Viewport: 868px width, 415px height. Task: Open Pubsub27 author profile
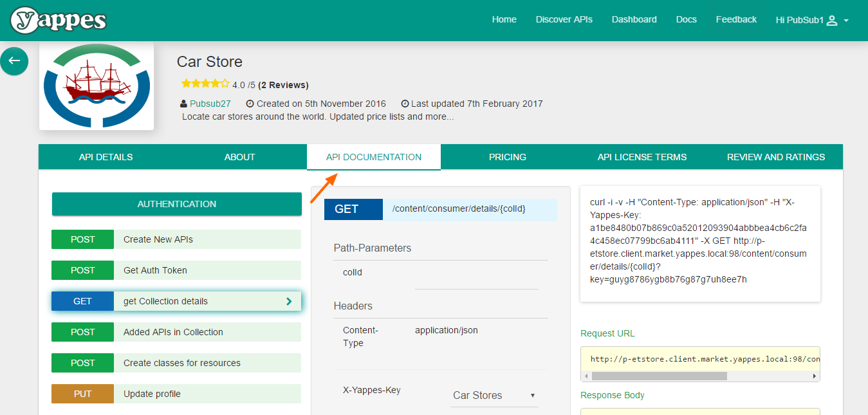[210, 104]
